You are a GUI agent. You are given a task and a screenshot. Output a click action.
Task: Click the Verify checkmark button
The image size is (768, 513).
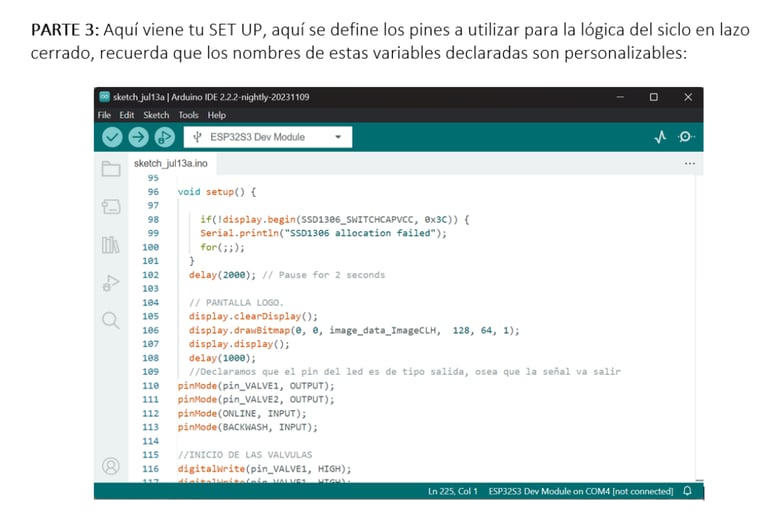[112, 137]
